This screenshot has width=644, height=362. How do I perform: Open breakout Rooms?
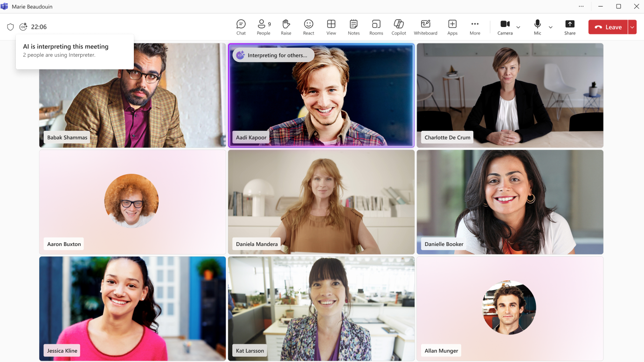[x=376, y=27]
